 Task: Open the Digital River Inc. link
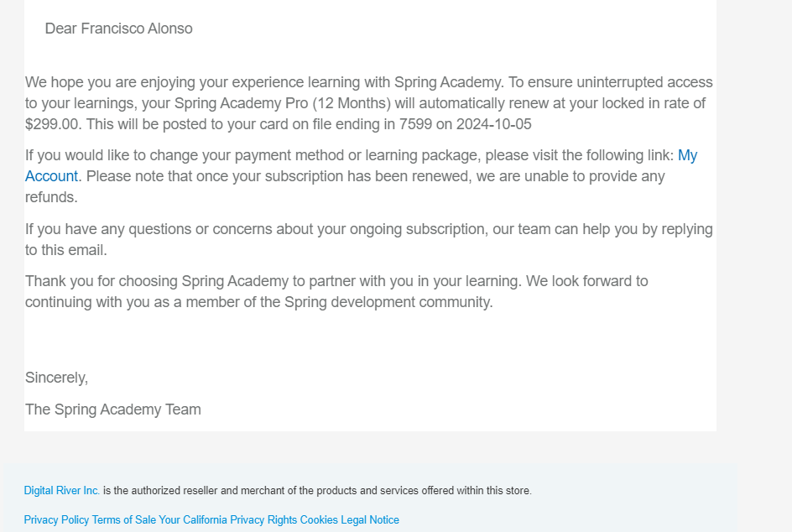pyautogui.click(x=61, y=491)
